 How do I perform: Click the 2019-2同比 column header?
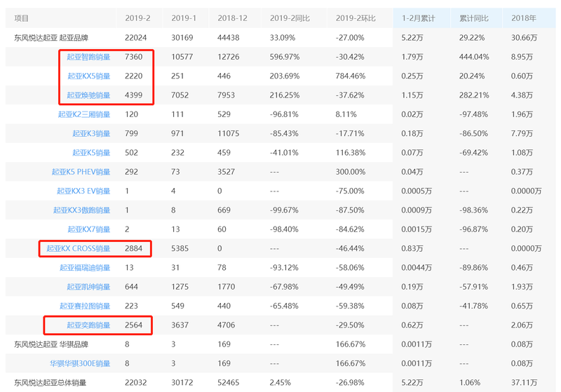pyautogui.click(x=290, y=18)
